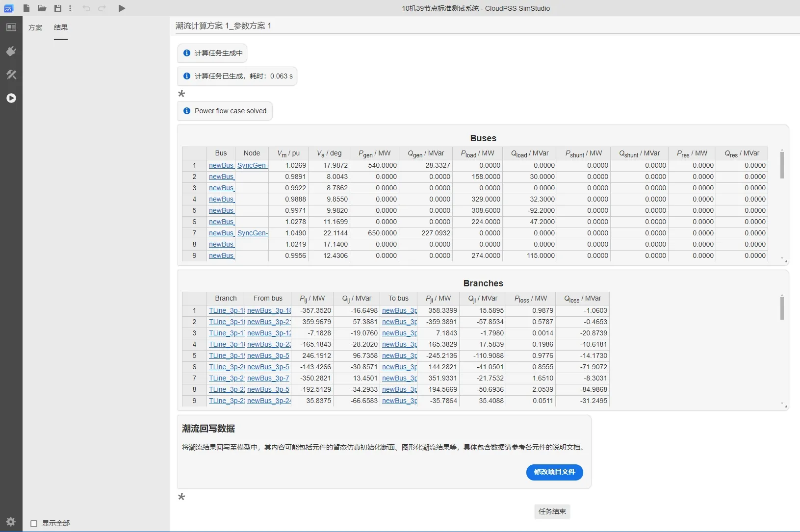800x532 pixels.
Task: Open the plug interface panel in the sidebar
Action: coord(11,51)
